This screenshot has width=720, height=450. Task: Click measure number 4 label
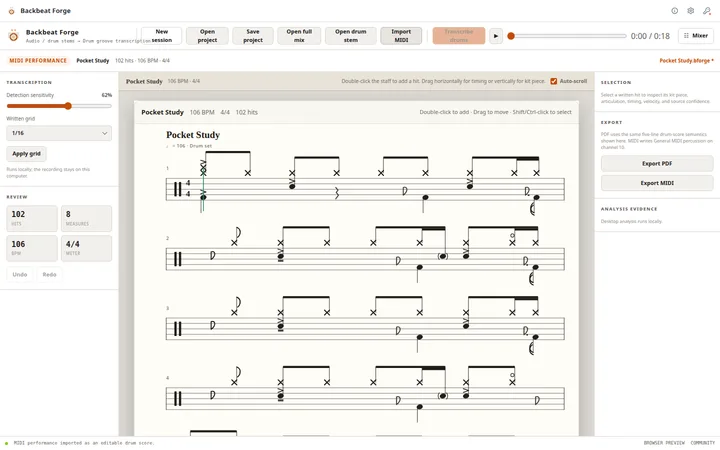pos(167,378)
